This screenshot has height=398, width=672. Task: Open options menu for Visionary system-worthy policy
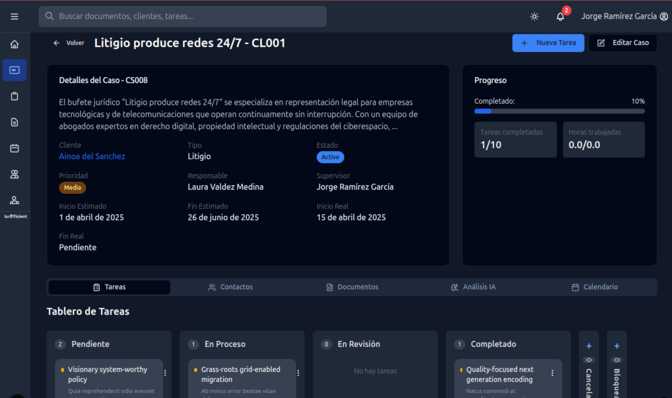[x=165, y=373]
